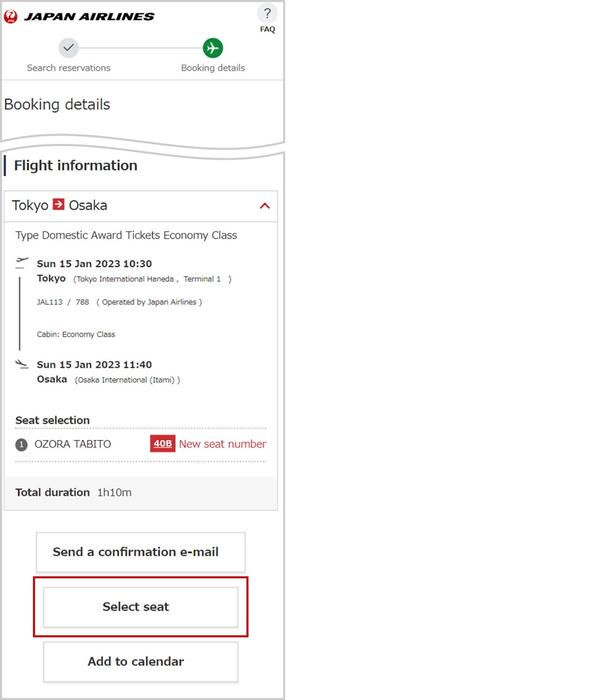Click the departure plane icon
Screen dimensions: 611x700
[22, 262]
